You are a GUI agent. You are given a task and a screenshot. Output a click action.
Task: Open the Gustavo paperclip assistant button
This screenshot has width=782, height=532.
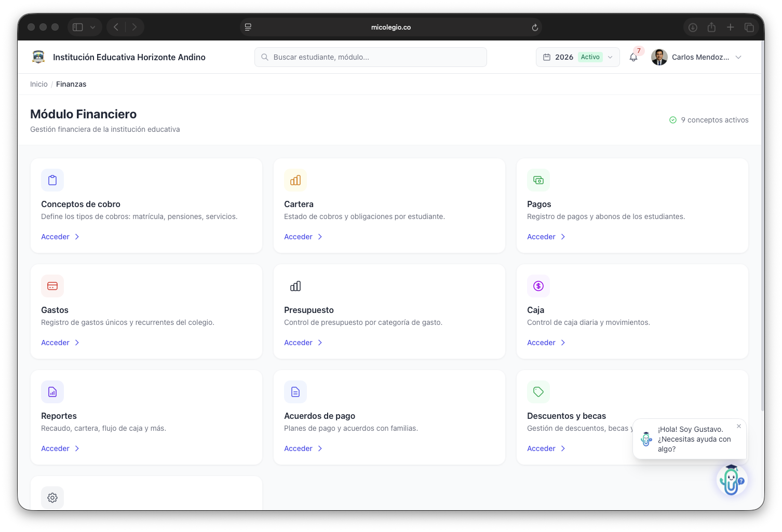(x=732, y=480)
